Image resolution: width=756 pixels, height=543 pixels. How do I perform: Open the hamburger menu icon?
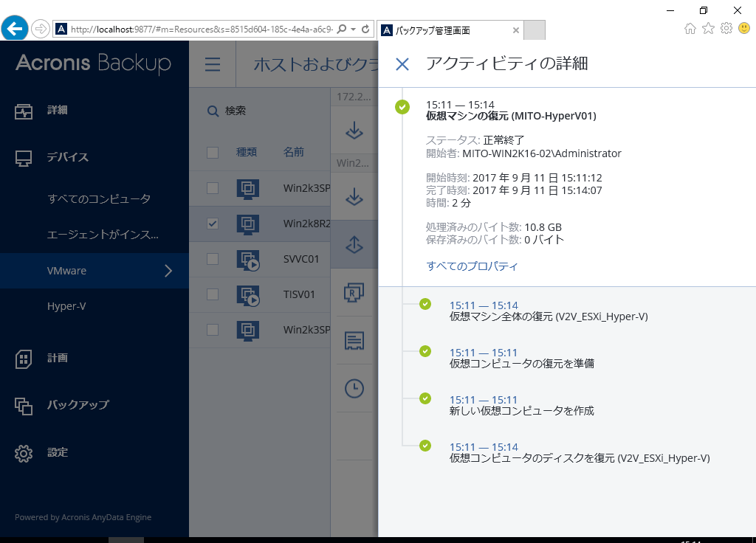(x=213, y=64)
